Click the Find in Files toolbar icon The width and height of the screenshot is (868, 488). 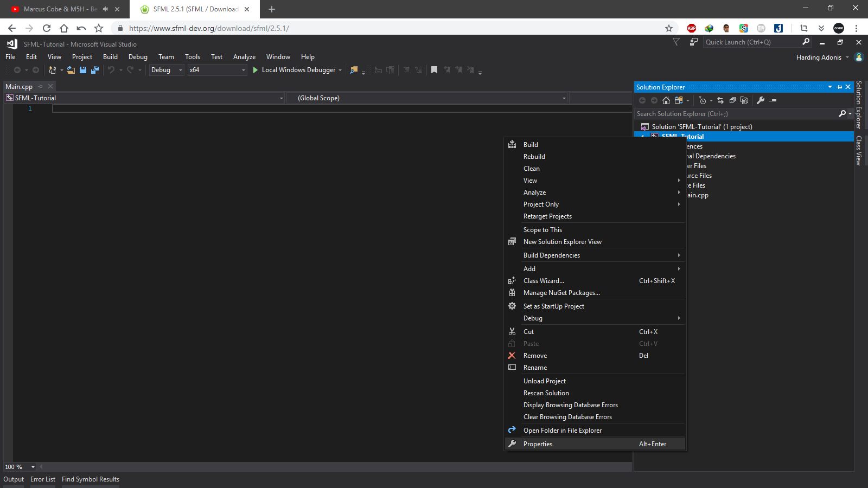click(354, 70)
